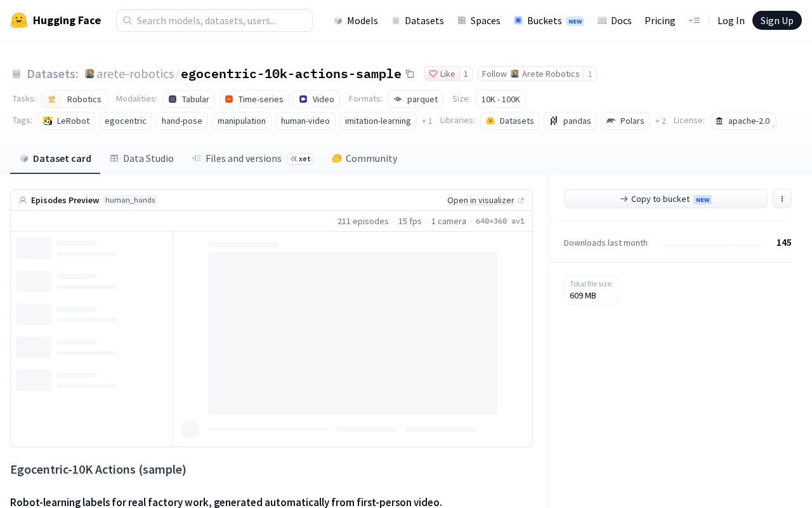The height and width of the screenshot is (508, 812).
Task: Filter by Time-series modality
Action: tap(254, 99)
